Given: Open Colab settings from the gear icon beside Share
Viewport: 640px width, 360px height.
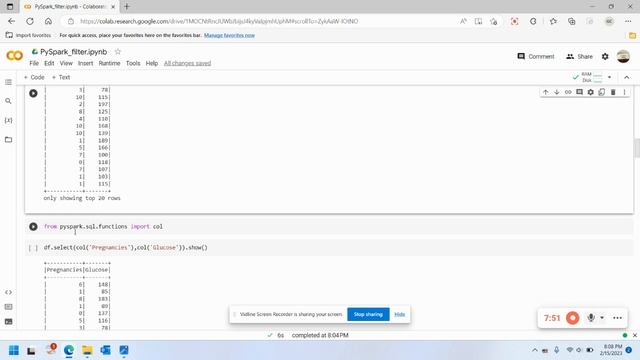Looking at the screenshot, I should pos(605,56).
